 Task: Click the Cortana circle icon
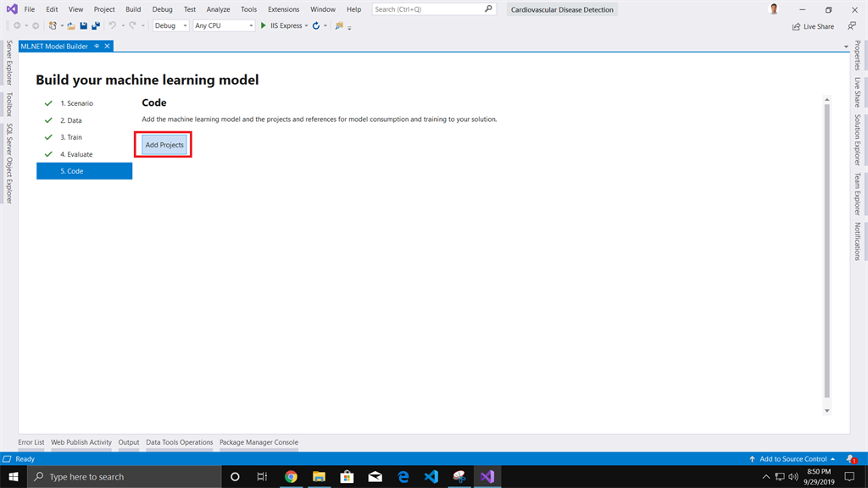point(235,476)
